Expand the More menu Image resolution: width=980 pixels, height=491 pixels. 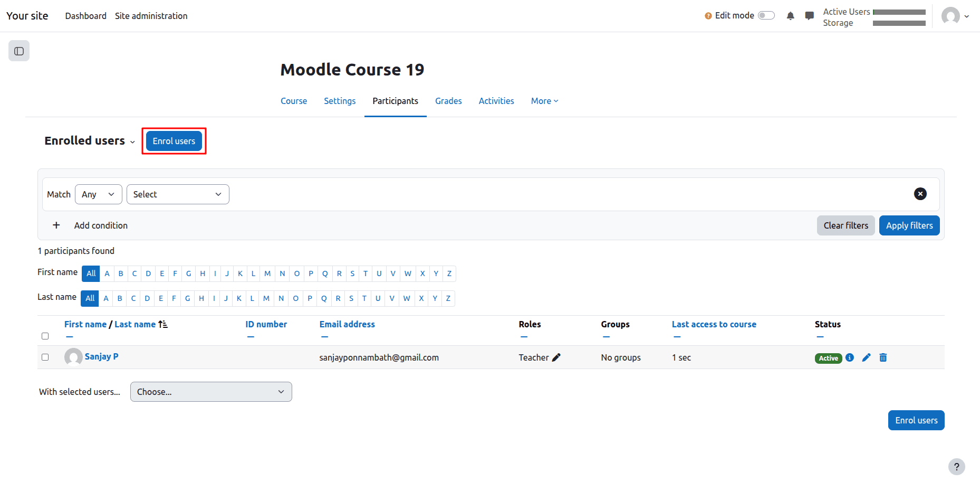click(544, 101)
